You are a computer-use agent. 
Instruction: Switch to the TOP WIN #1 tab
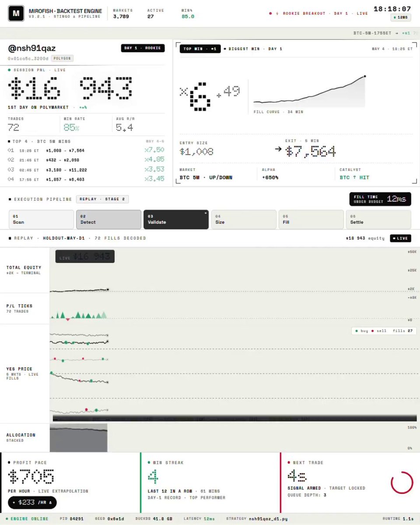pos(200,49)
